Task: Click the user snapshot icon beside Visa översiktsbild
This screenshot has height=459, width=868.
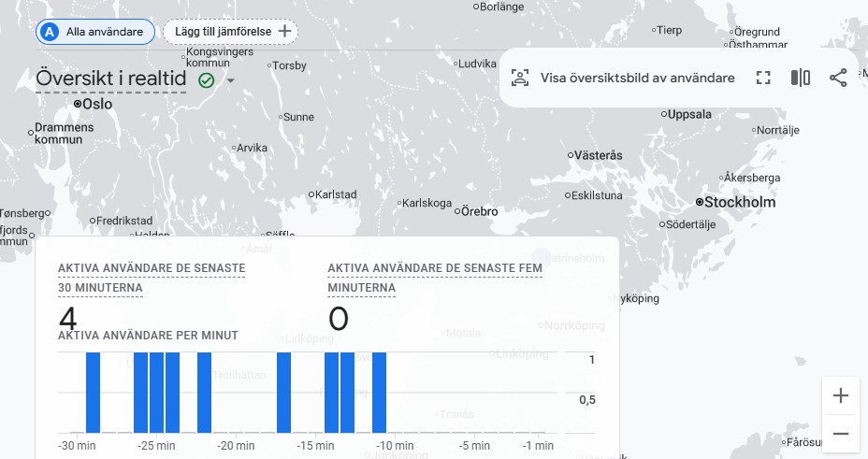Action: tap(520, 78)
